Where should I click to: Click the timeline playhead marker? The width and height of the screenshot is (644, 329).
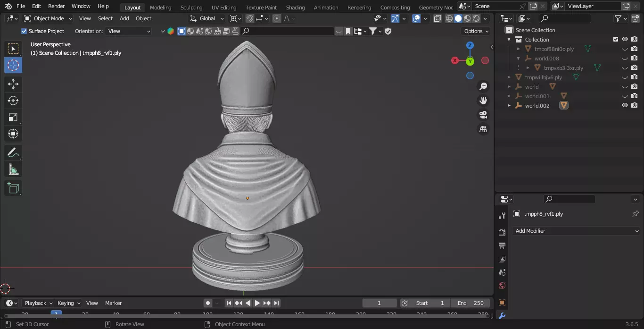pyautogui.click(x=57, y=314)
